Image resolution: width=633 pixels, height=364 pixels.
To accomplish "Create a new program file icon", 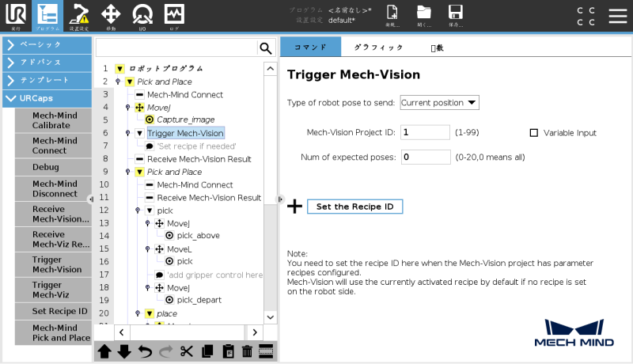I will (392, 15).
